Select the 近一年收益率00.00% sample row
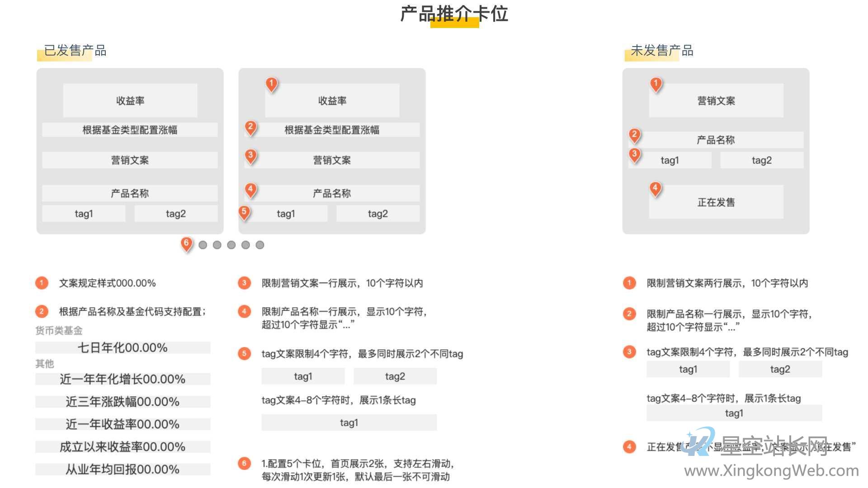The height and width of the screenshot is (488, 868). click(x=123, y=424)
